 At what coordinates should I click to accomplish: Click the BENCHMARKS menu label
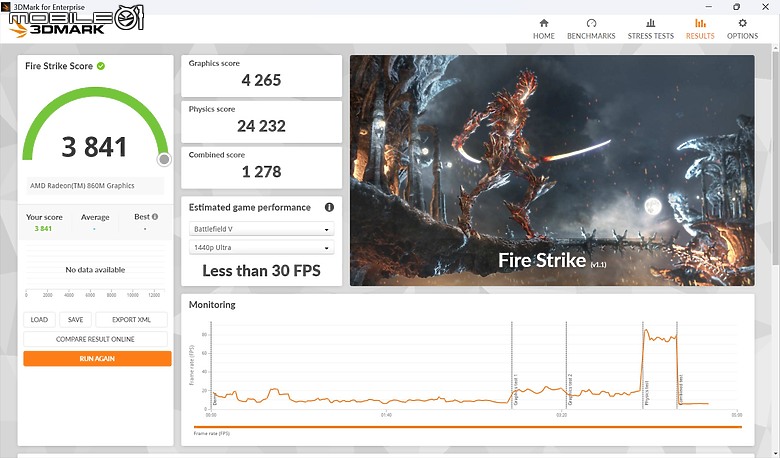[591, 36]
